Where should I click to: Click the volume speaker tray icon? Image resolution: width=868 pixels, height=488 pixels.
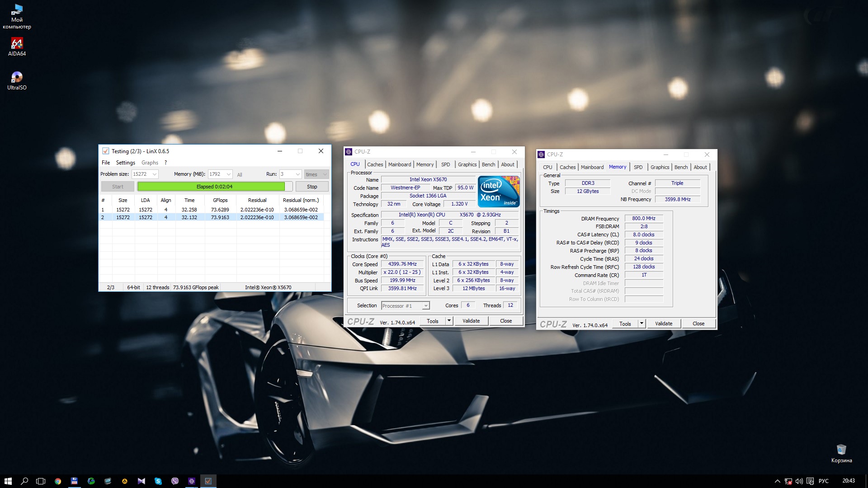799,481
